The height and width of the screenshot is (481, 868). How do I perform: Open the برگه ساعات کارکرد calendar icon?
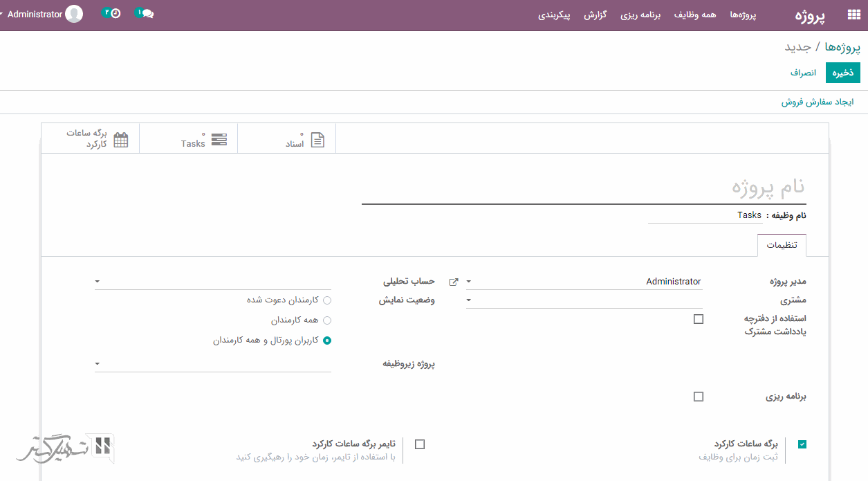pos(120,139)
